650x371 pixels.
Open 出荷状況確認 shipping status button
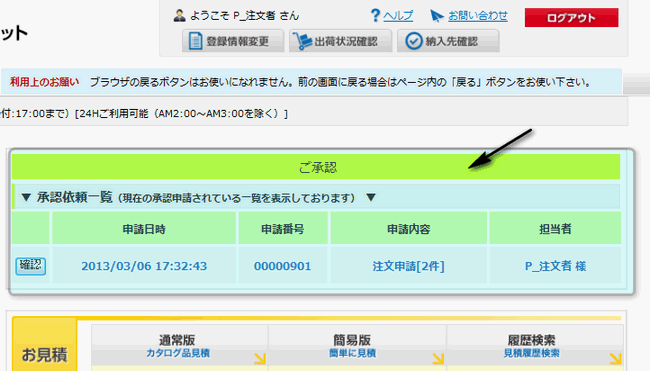click(340, 41)
